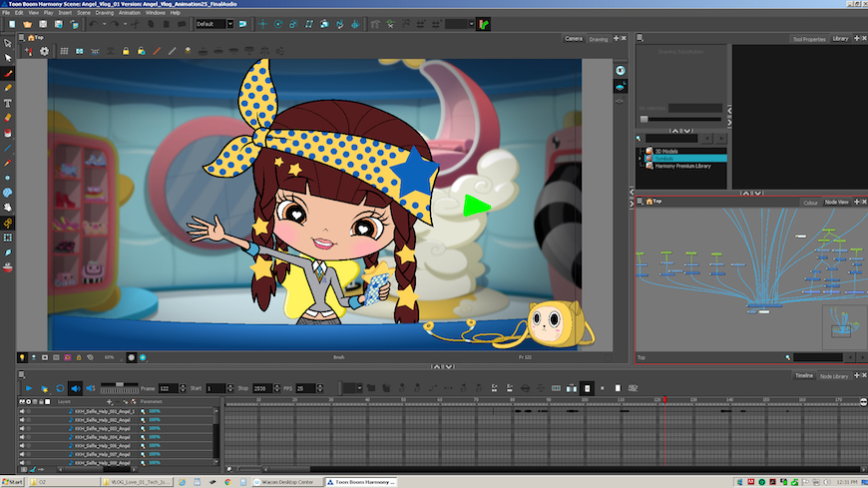Toggle the grid icon in Camera toolbar
This screenshot has width=868, height=488.
(x=64, y=51)
